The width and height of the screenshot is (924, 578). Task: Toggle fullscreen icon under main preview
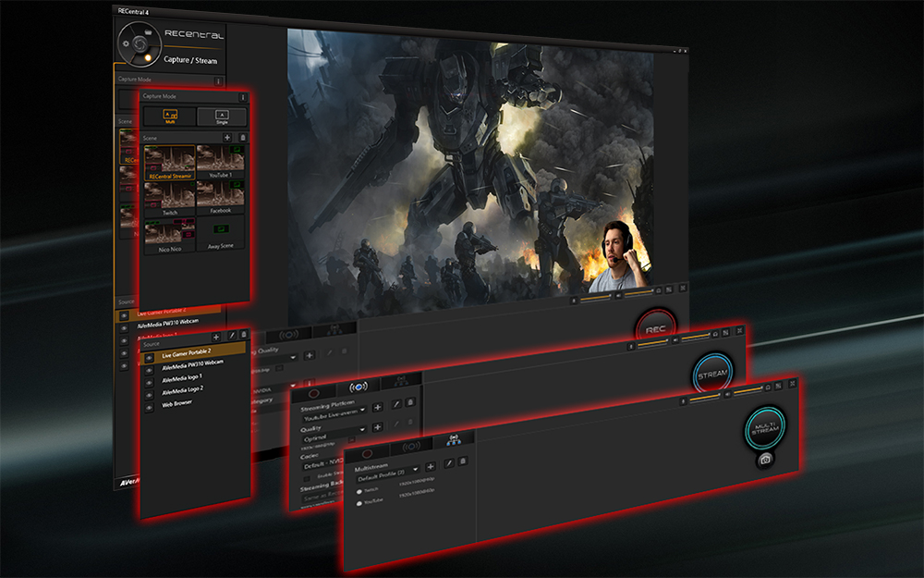coord(683,288)
